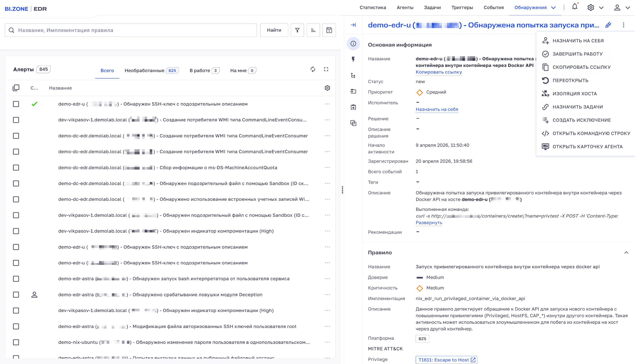Expand the settings gear dropdown
Viewport: 635px width, 364px height.
point(601,8)
